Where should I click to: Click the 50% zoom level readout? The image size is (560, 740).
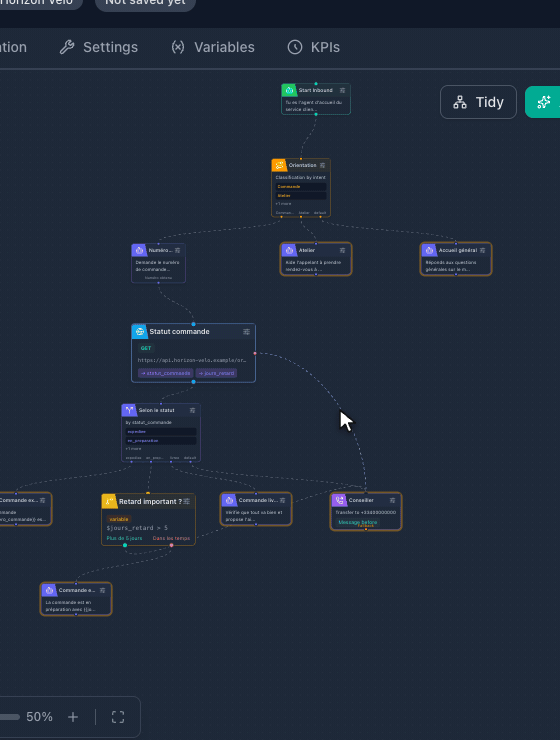pos(39,717)
